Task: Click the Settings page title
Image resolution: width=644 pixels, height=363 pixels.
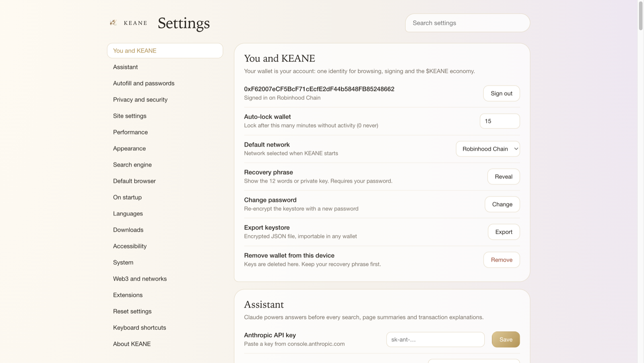Action: point(184,23)
